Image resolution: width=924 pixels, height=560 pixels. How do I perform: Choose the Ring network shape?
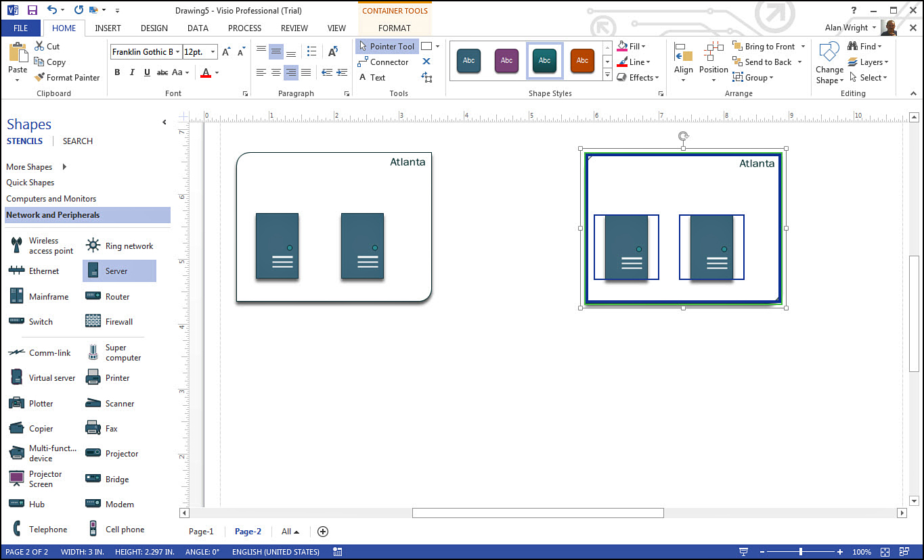[119, 246]
